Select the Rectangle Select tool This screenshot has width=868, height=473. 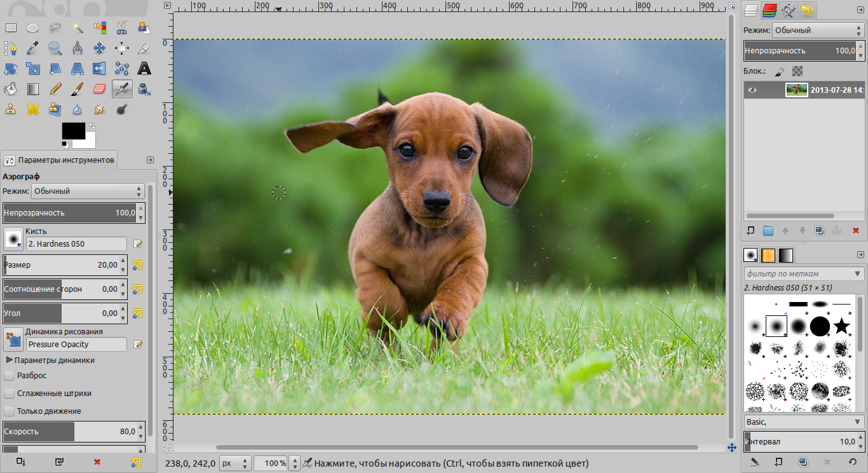pyautogui.click(x=11, y=27)
